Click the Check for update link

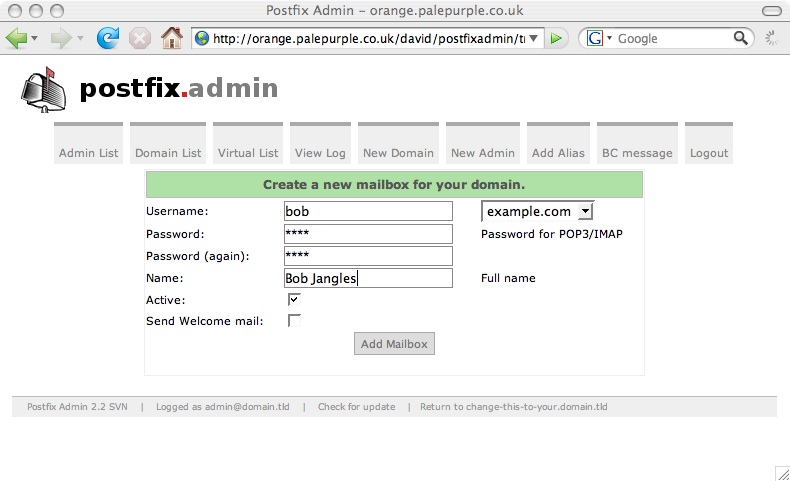coord(356,407)
